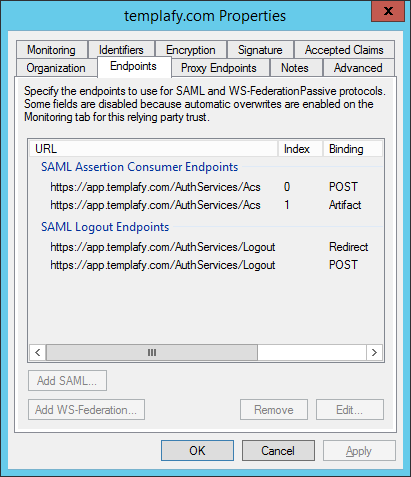Viewport: 411px width, 477px height.
Task: Click the horizontal scrollbar thumb
Action: click(152, 352)
